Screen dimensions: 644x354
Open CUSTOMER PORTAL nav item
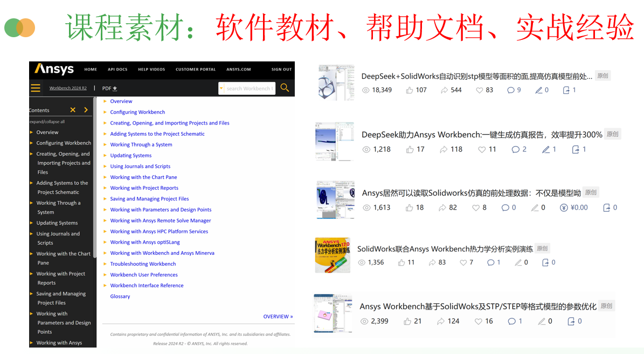point(196,70)
